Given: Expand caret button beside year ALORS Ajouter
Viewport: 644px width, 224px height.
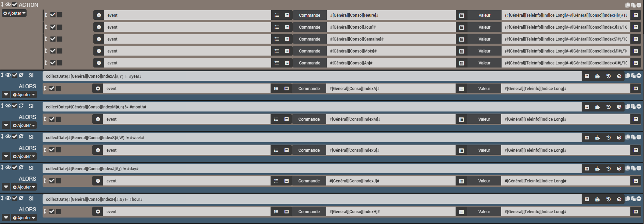Looking at the screenshot, I should coord(6,95).
